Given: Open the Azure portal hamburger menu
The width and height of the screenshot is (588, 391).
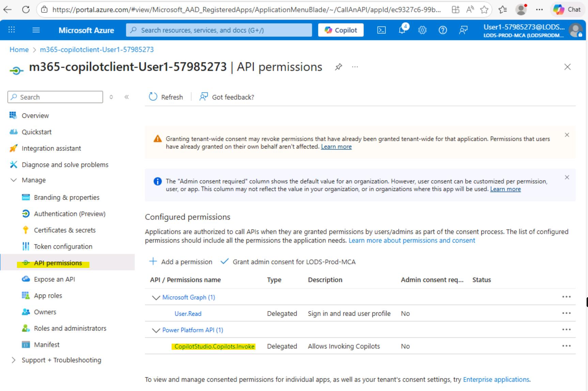Looking at the screenshot, I should pyautogui.click(x=36, y=30).
